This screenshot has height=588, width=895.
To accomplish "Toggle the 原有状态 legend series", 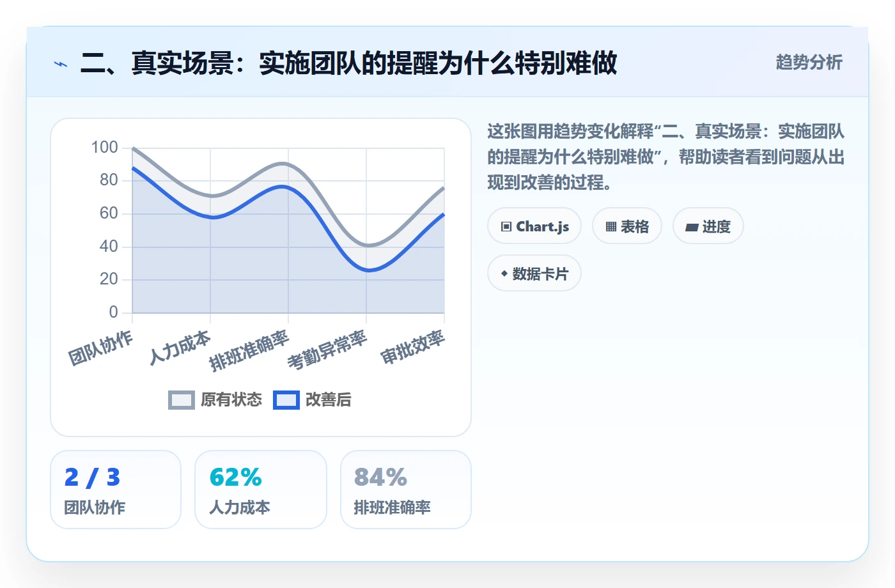I will 215,400.
